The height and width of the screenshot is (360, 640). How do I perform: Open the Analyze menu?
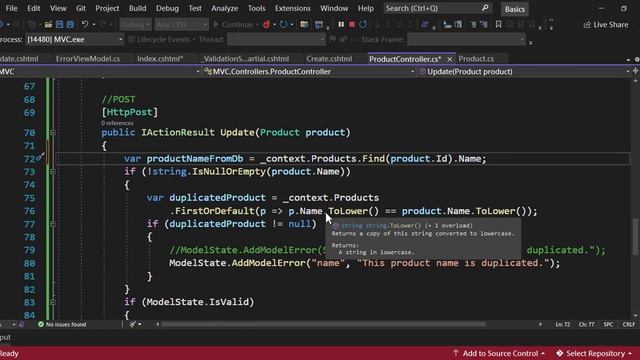click(x=224, y=8)
